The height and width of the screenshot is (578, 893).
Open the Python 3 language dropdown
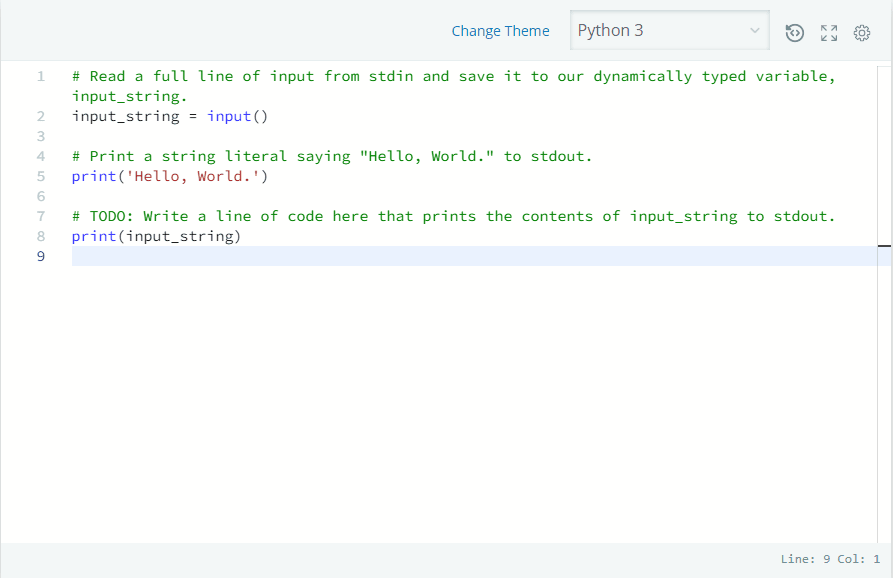point(668,30)
